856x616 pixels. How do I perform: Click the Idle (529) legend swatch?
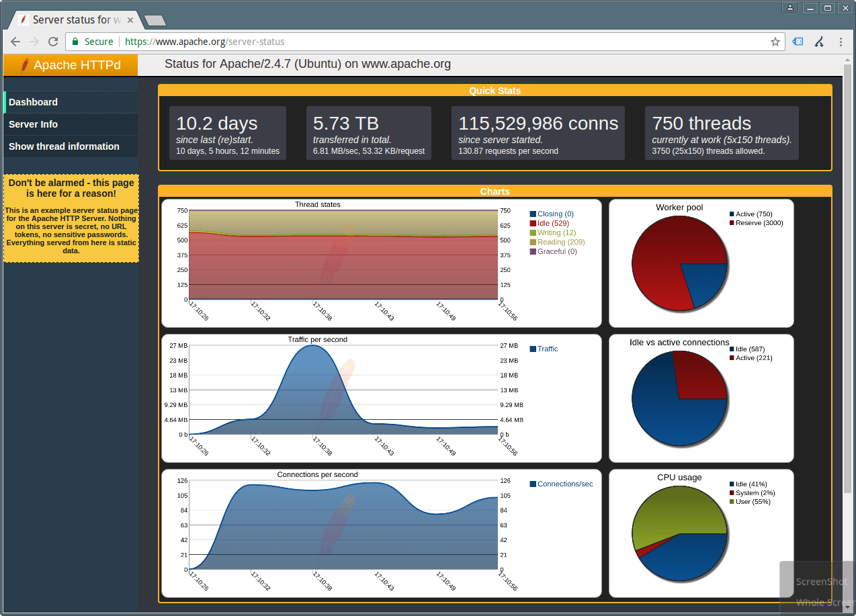click(533, 224)
